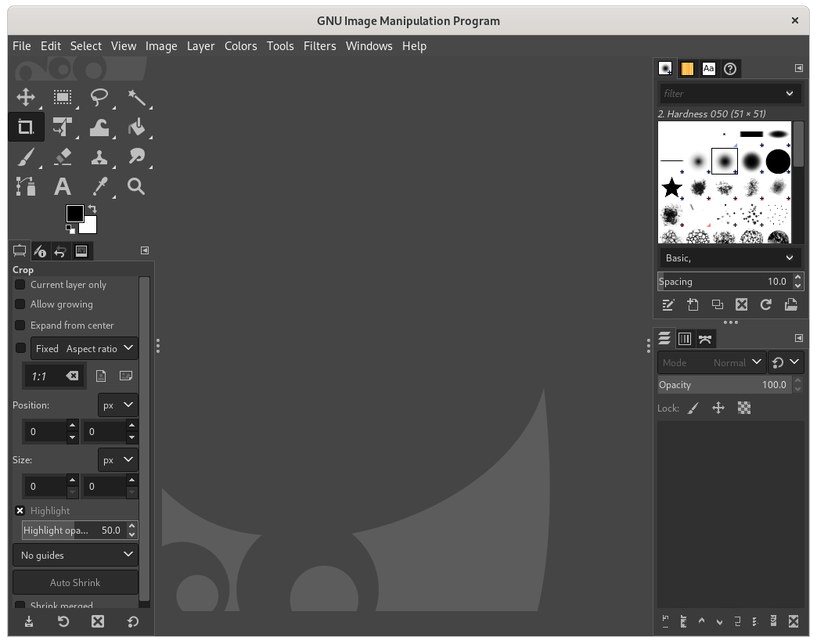Select the Eraser tool
817x644 pixels.
[63, 157]
